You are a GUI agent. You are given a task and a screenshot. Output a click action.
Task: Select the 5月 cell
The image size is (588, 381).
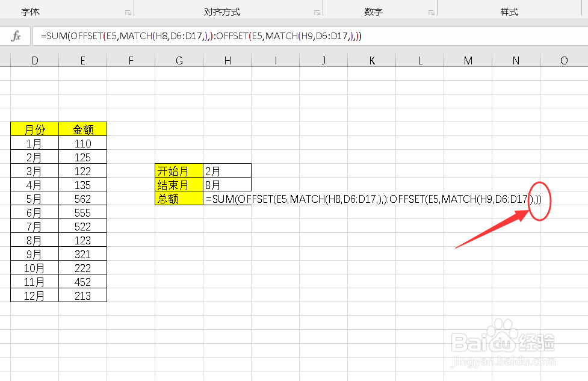pyautogui.click(x=34, y=199)
